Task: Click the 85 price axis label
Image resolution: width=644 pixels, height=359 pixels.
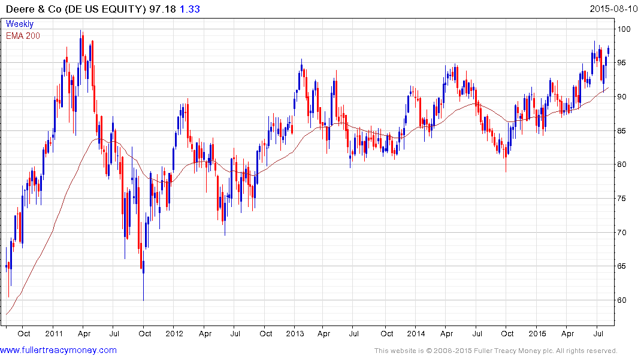Action: coord(622,131)
